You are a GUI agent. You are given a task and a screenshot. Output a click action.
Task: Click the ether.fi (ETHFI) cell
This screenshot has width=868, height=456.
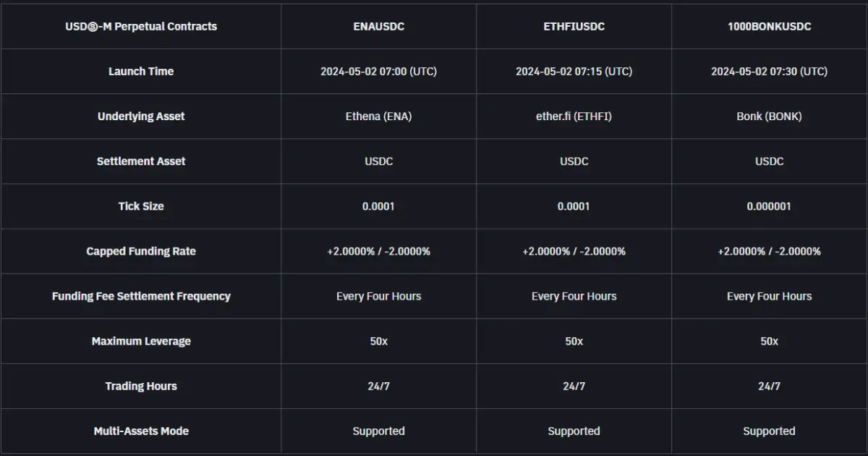(574, 116)
